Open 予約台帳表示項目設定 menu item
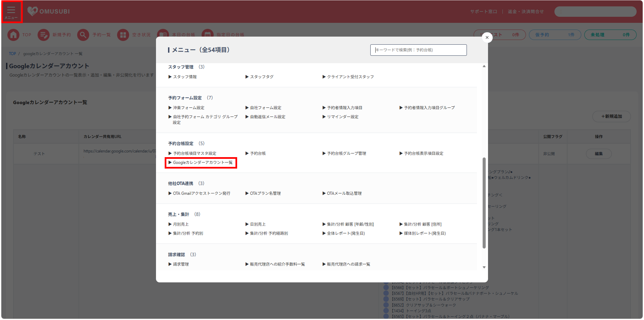 421,153
